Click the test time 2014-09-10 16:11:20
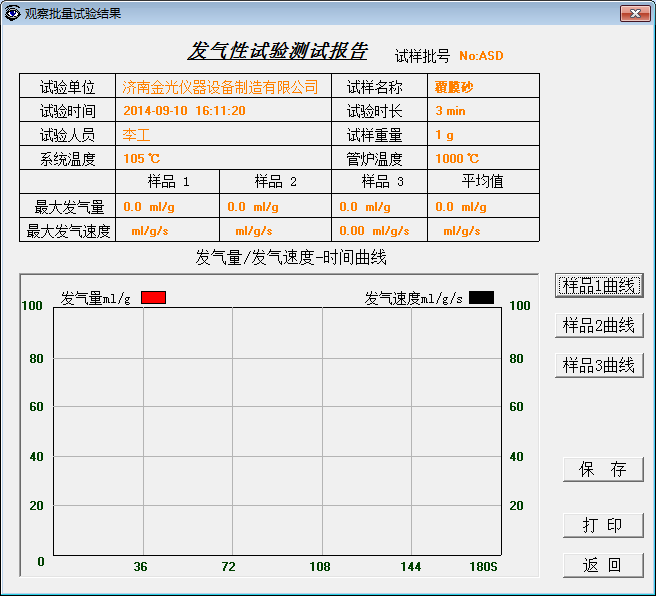 click(184, 111)
